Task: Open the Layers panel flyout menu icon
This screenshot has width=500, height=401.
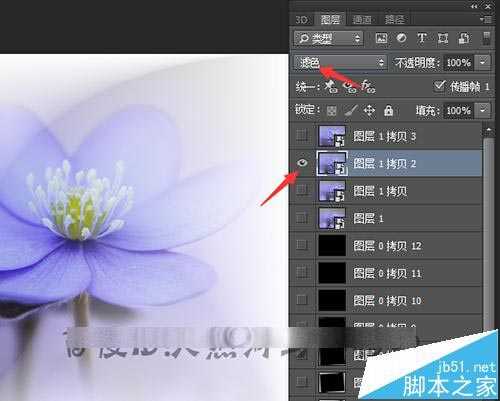Action: tap(487, 20)
